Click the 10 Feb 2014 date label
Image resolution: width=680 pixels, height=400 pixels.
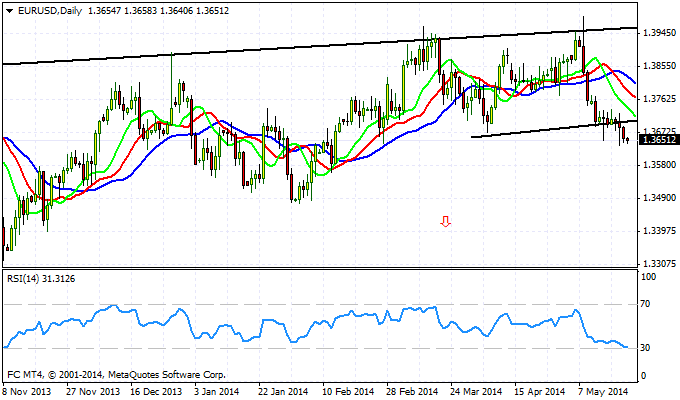tap(348, 391)
